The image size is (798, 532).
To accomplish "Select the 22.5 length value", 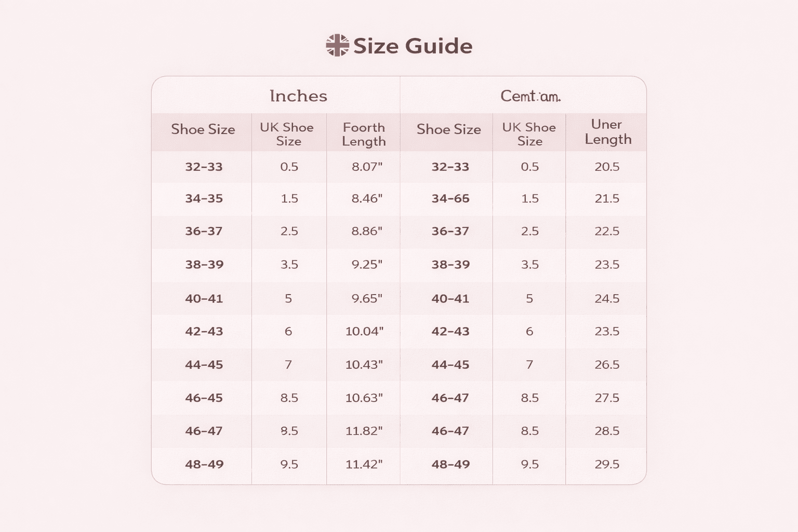I will click(607, 231).
